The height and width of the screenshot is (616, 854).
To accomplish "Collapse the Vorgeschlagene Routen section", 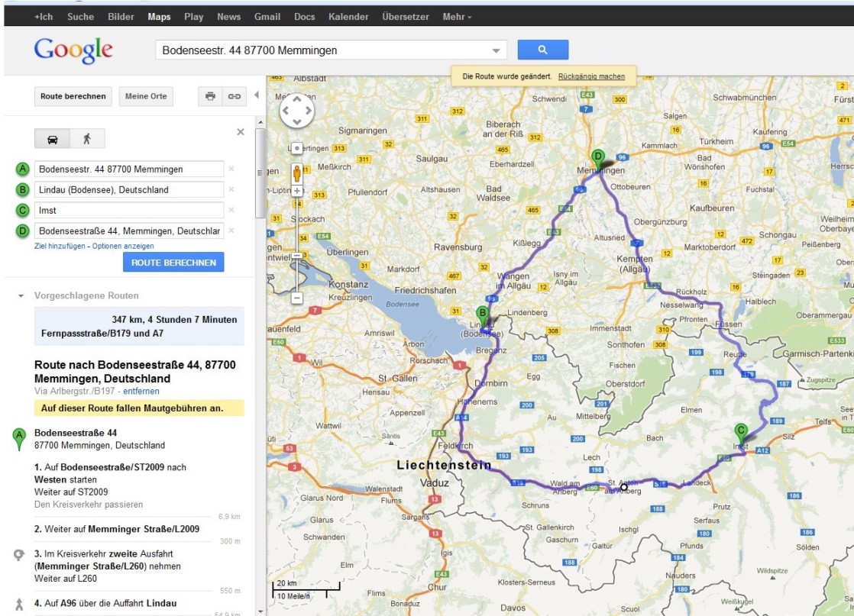I will click(x=21, y=296).
